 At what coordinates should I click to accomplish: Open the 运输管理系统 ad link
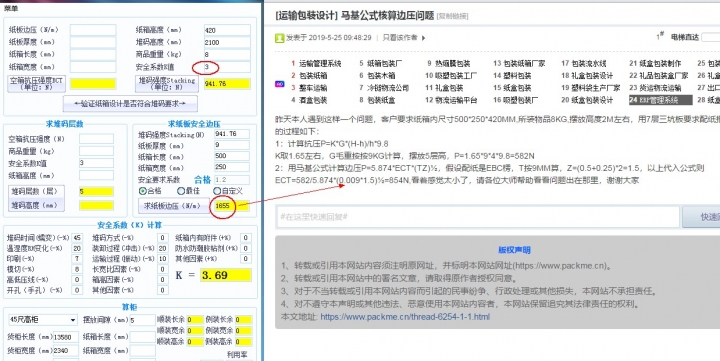[x=320, y=63]
